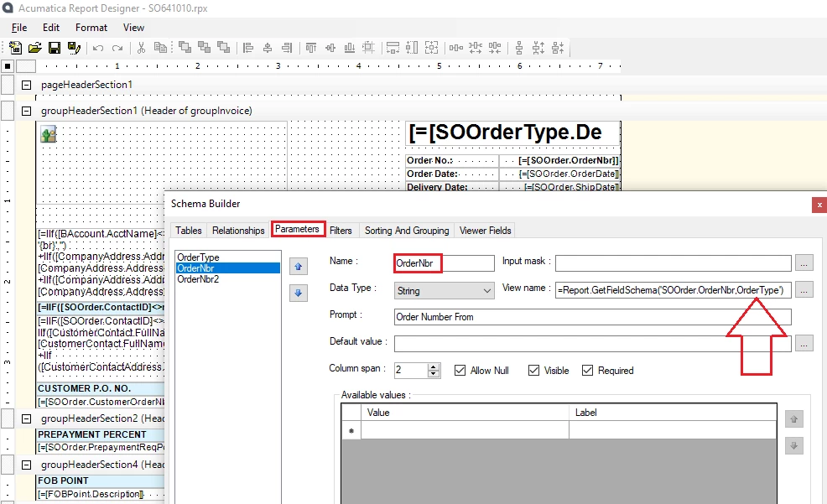827x504 pixels.
Task: Click ellipsis button next to Default value
Action: pos(804,343)
